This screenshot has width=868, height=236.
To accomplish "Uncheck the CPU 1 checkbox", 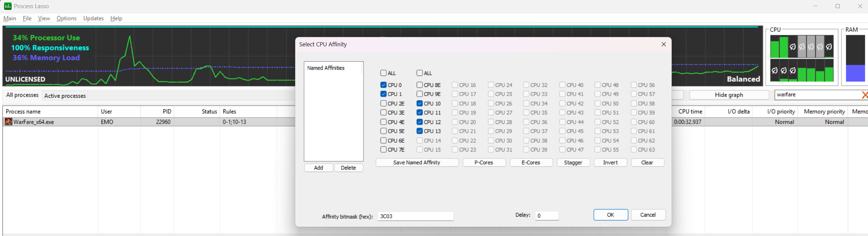I will coord(384,94).
